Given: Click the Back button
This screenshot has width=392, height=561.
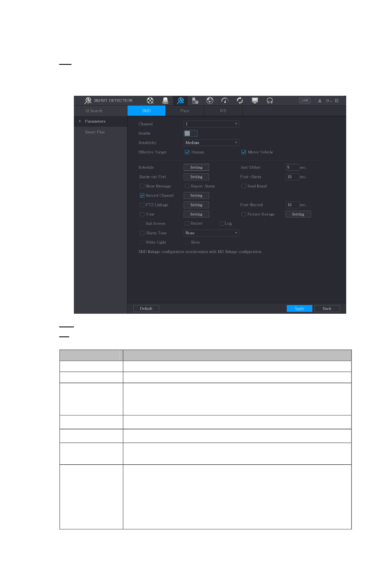Looking at the screenshot, I should pyautogui.click(x=327, y=309).
